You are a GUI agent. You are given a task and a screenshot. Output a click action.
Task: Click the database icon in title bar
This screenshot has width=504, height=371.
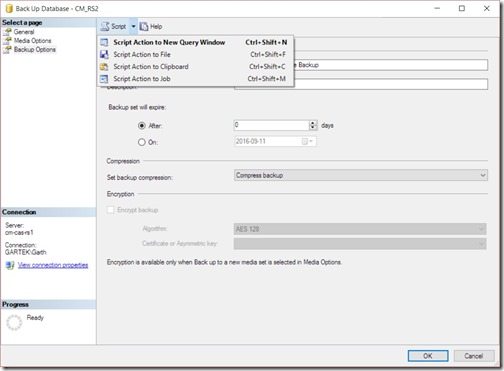(x=9, y=9)
